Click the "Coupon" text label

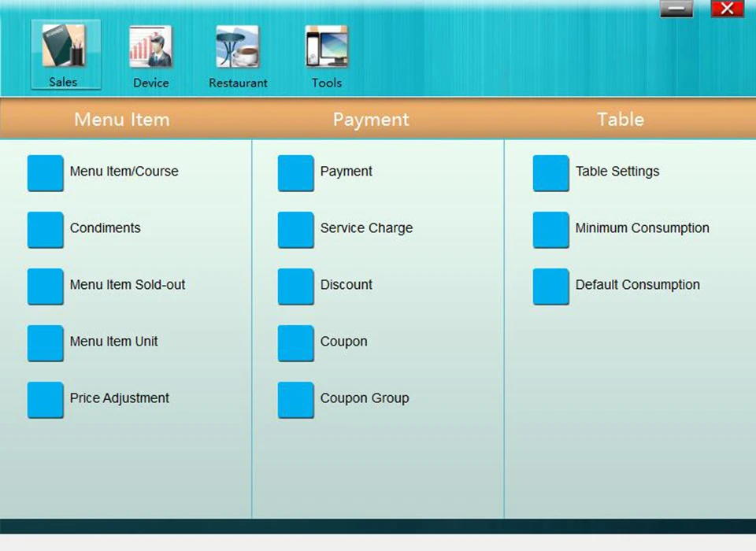pyautogui.click(x=344, y=342)
